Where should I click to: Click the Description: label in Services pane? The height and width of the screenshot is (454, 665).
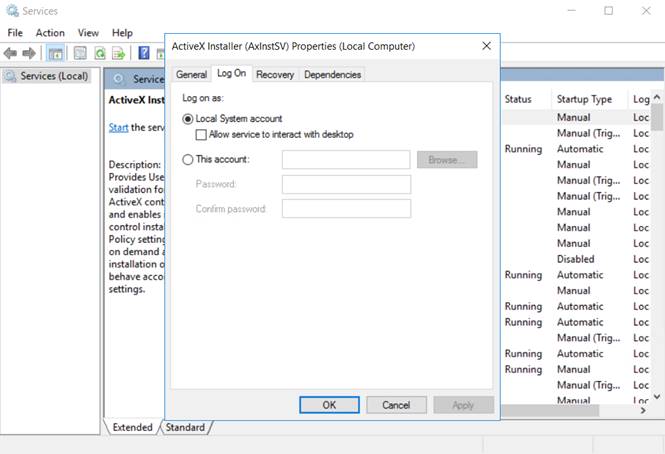pos(134,165)
